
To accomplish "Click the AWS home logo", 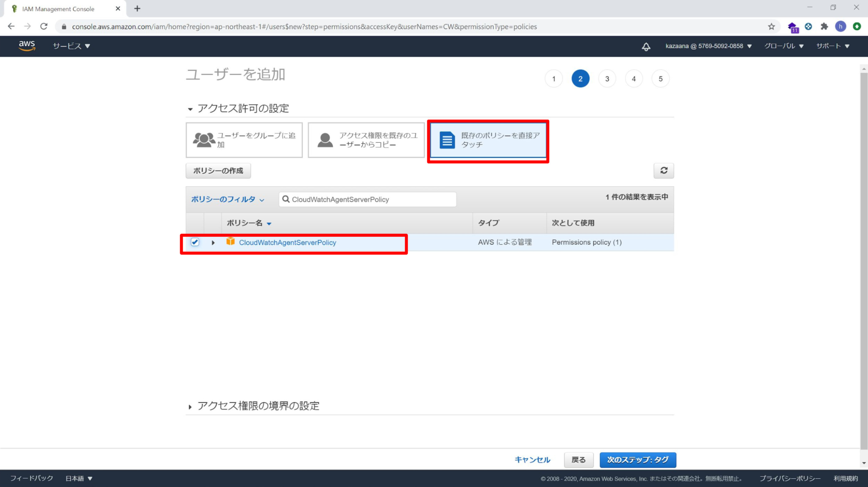I will [26, 46].
